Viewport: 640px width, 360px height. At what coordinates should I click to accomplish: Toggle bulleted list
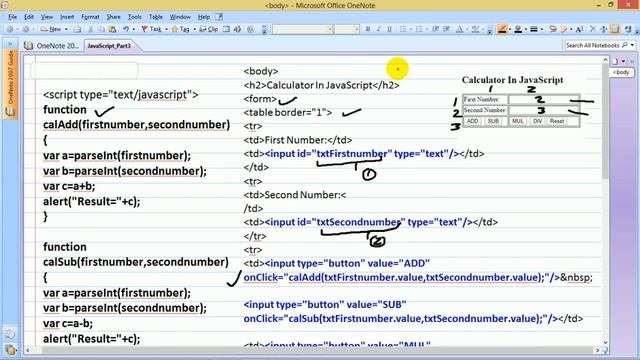403,29
